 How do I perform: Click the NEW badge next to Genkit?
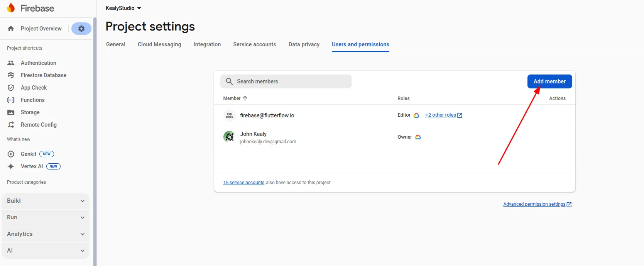[47, 154]
